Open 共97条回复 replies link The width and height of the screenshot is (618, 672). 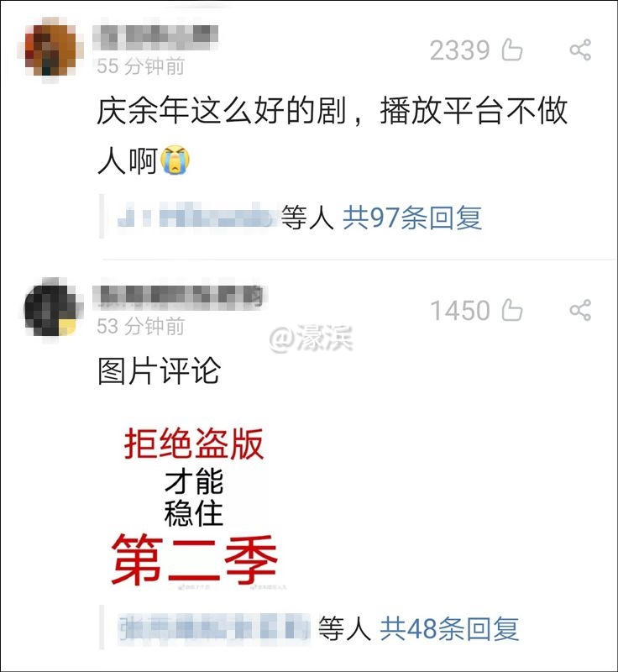tap(412, 218)
